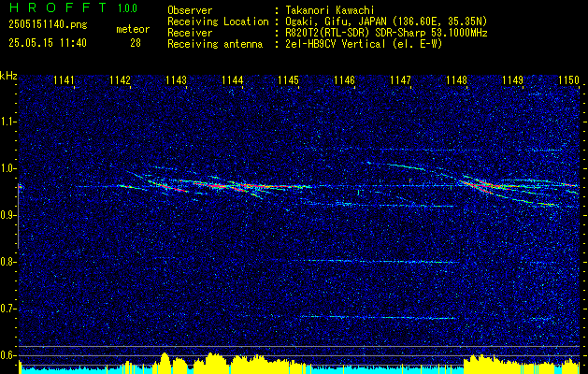
Task: Click the 'Observer' field label
Action: (190, 10)
